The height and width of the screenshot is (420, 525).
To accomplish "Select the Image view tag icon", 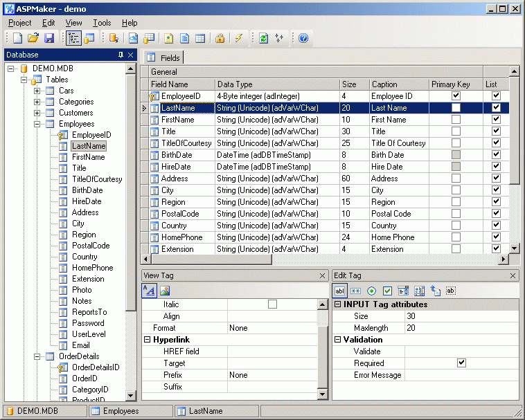I will tap(165, 291).
